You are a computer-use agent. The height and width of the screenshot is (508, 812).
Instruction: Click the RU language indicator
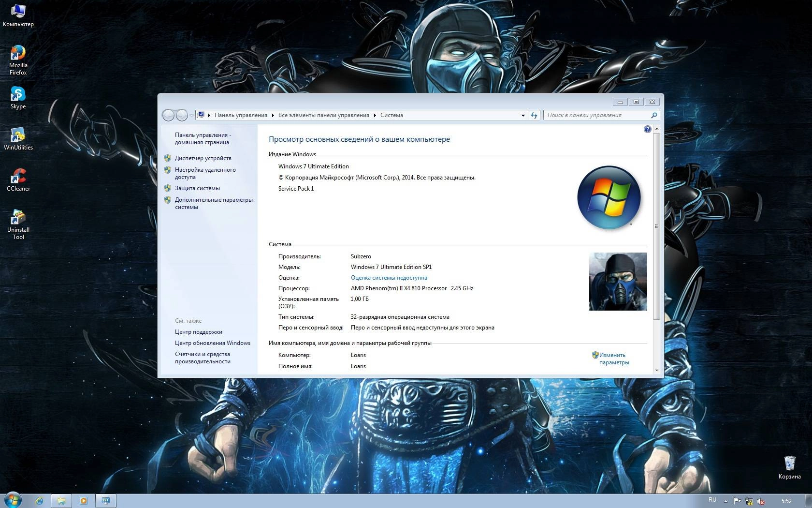[x=712, y=500]
